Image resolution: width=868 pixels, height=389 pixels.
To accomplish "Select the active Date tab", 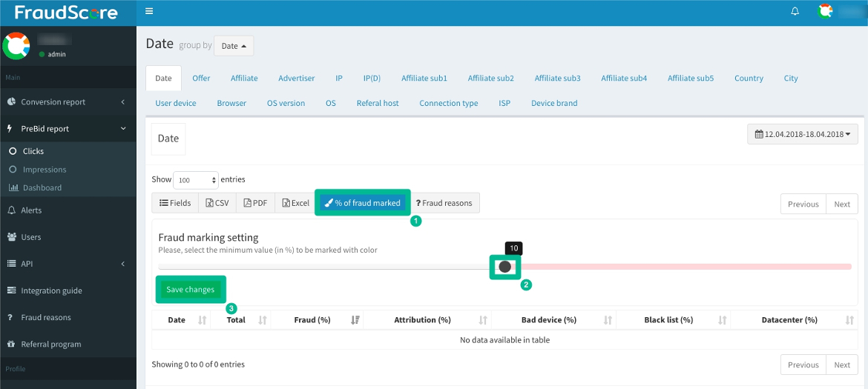I will [x=163, y=79].
